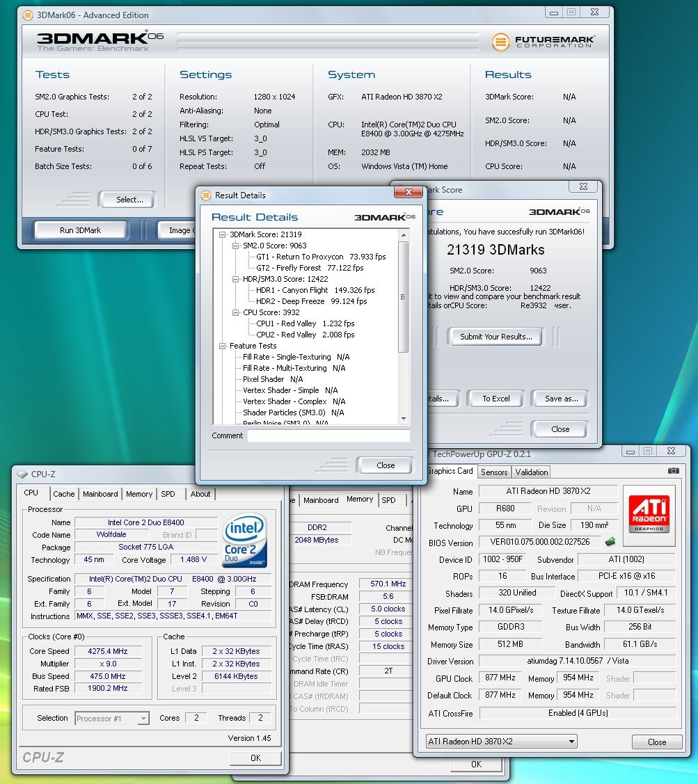Click the GPU-Z screenshot camera icon
This screenshot has width=698, height=784.
[673, 470]
